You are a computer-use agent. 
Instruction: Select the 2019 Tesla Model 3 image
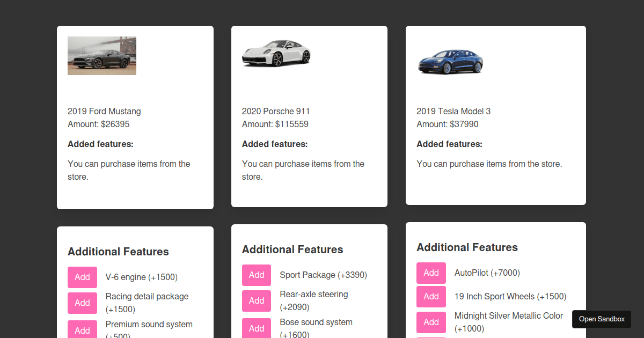coord(450,61)
